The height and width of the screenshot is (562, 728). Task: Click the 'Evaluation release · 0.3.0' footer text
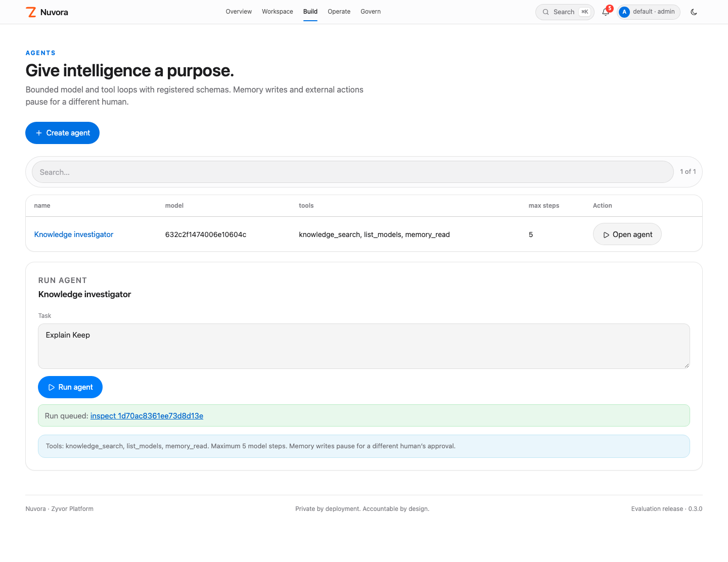pos(667,509)
